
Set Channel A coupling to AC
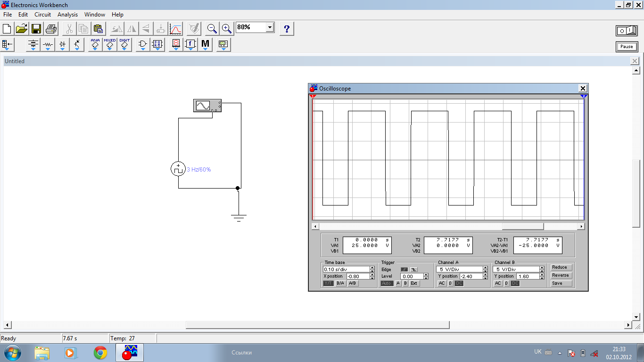[442, 283]
